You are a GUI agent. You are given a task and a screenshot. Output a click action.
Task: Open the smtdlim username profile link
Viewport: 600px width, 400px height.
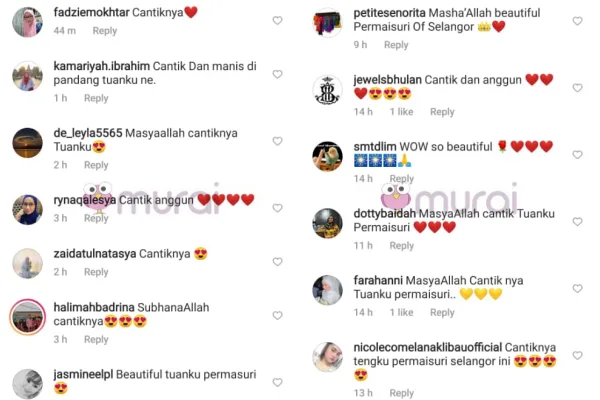tap(375, 147)
